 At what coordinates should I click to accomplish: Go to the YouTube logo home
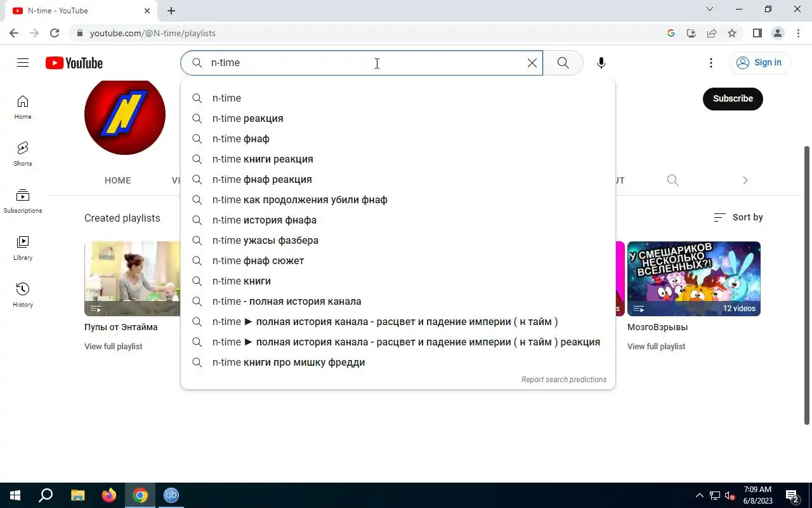[74, 63]
